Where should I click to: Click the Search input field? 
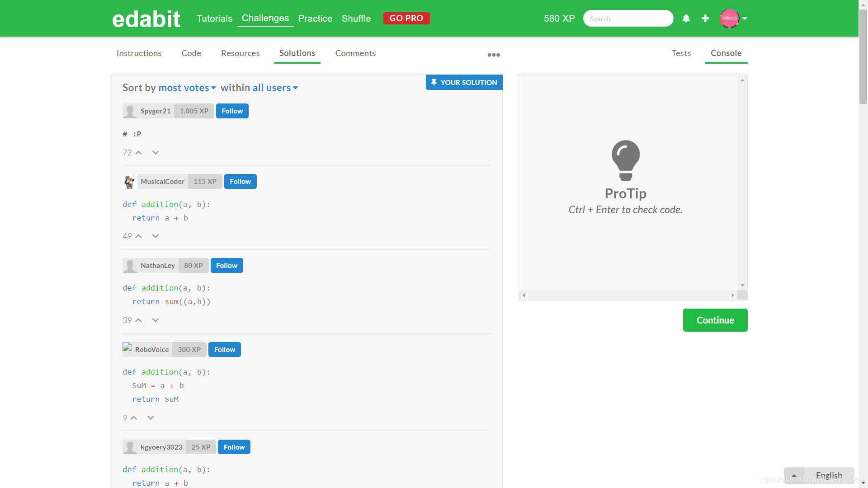(627, 18)
